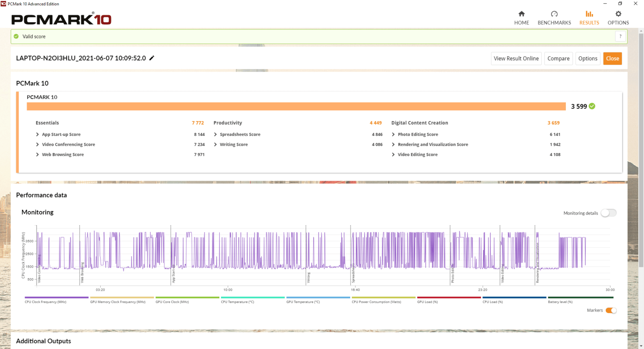Select CPU Load legend swatch
The width and height of the screenshot is (644, 349).
click(514, 297)
